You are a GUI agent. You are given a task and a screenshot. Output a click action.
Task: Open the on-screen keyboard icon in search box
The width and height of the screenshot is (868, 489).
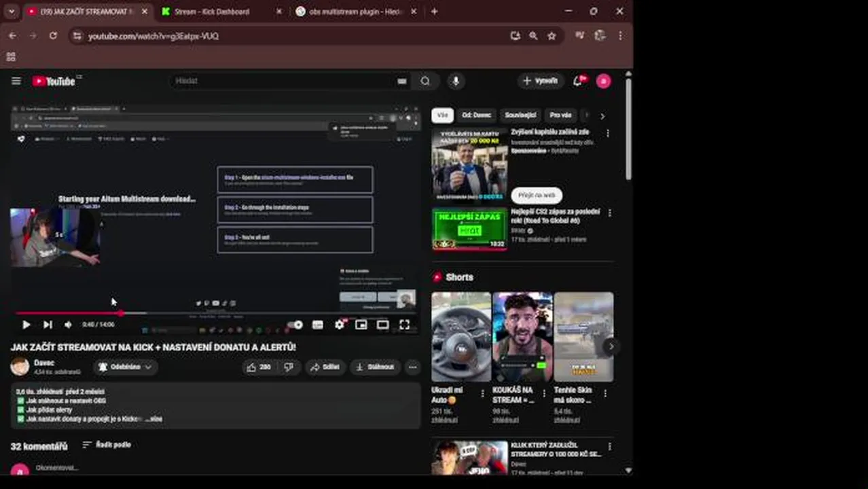coord(402,81)
